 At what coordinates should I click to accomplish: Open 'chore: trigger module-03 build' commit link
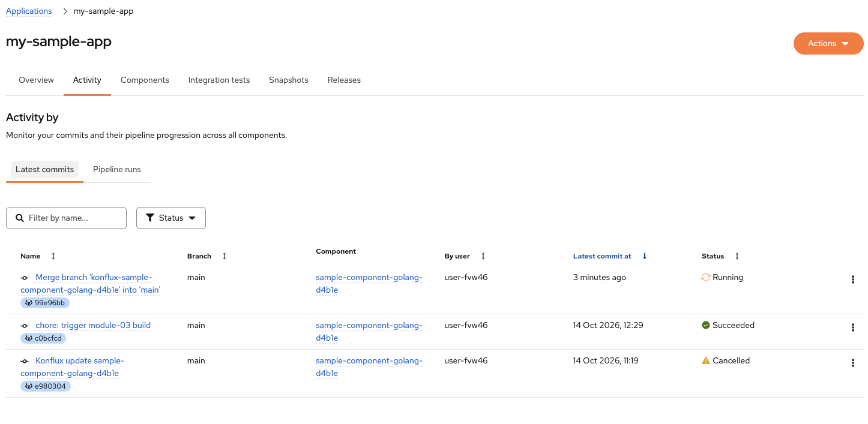pyautogui.click(x=93, y=326)
